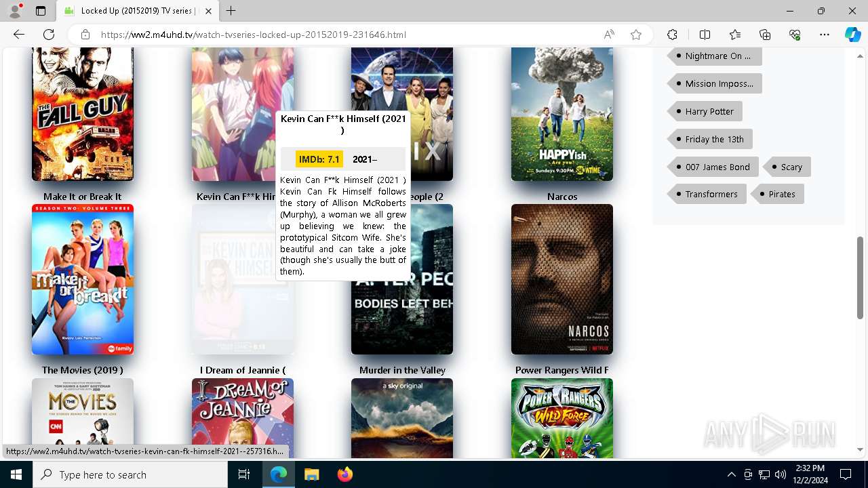The image size is (868, 488).
Task: Open Read aloud in address bar
Action: tap(609, 35)
